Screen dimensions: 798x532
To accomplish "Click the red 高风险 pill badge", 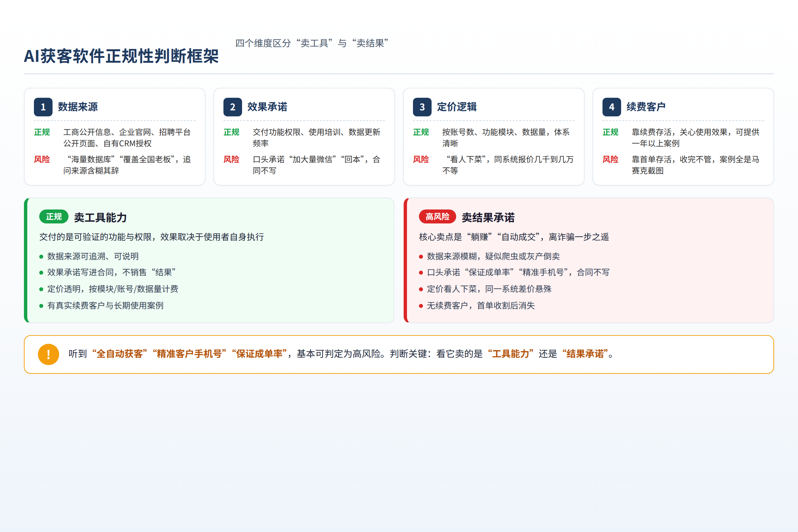I will point(437,216).
